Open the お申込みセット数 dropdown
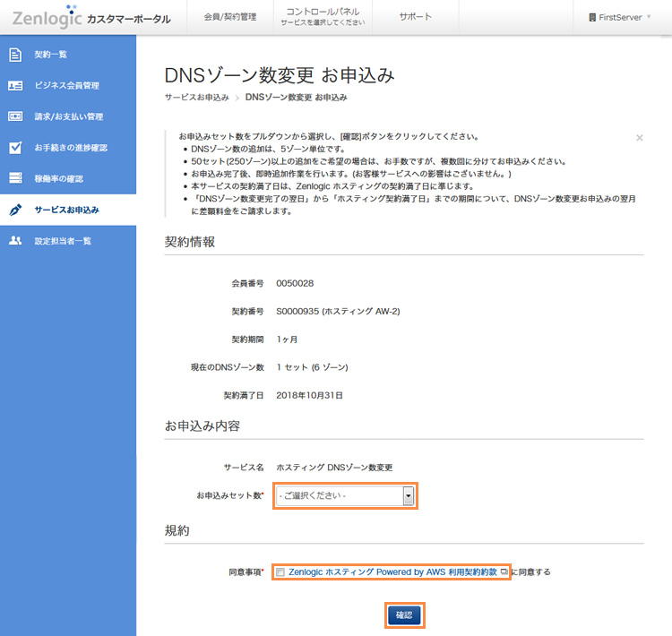This screenshot has width=672, height=636. coord(346,495)
